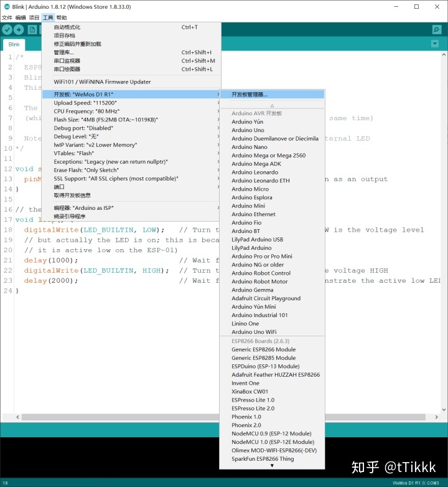The image size is (448, 487).
Task: Expand the 开发板: "WeMos D1 R1" submenu
Action: click(131, 95)
